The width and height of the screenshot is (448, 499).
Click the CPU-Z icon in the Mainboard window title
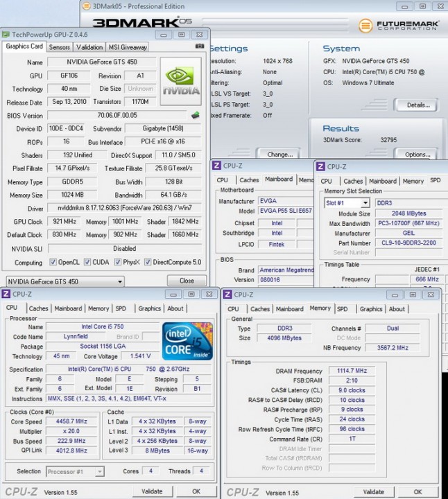[216, 166]
